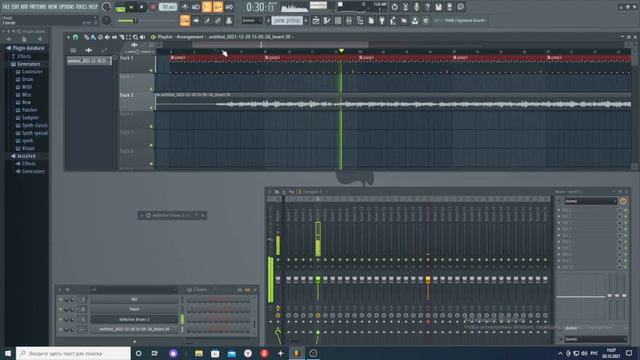
Task: Click the audio editor scissors icon
Action: click(405, 7)
